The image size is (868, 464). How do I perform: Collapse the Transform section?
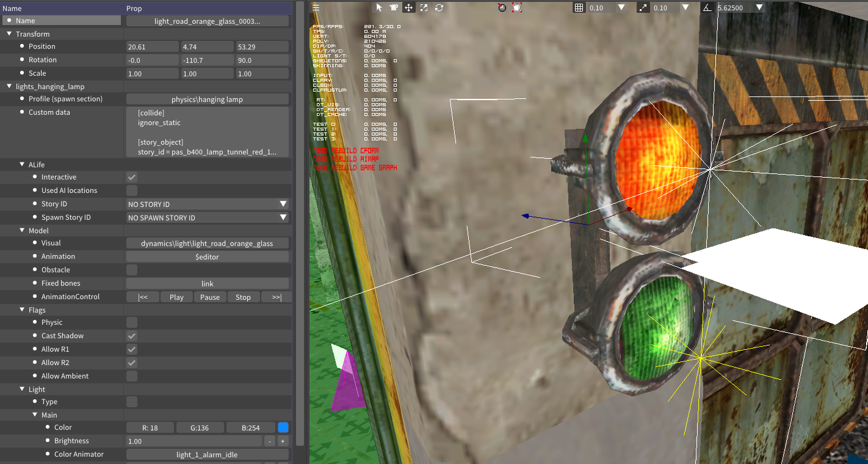click(x=9, y=34)
